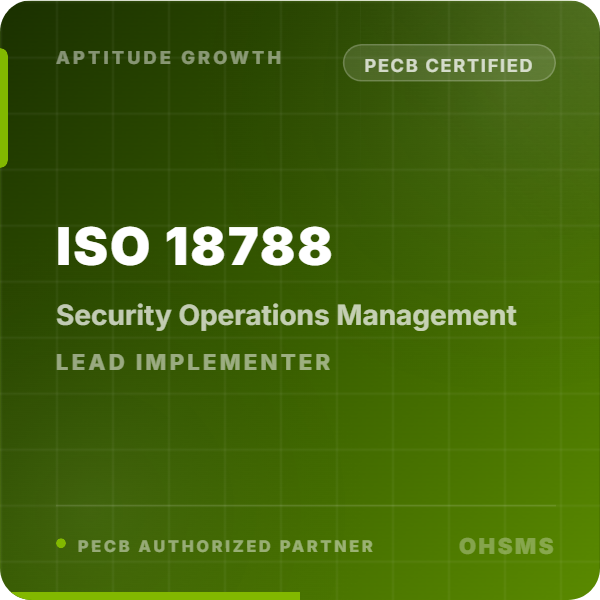The width and height of the screenshot is (600, 600).
Task: Select the LEAD IMPLEMENTER label
Action: 193,362
